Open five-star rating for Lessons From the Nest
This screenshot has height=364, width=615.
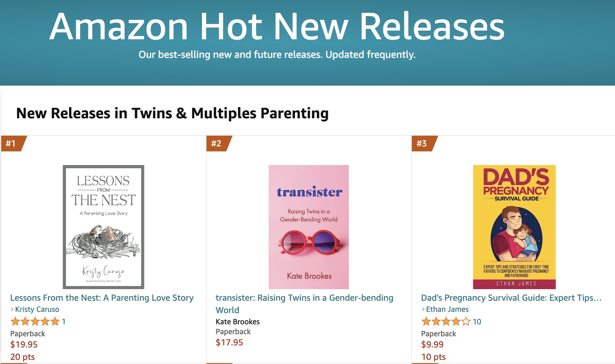35,321
